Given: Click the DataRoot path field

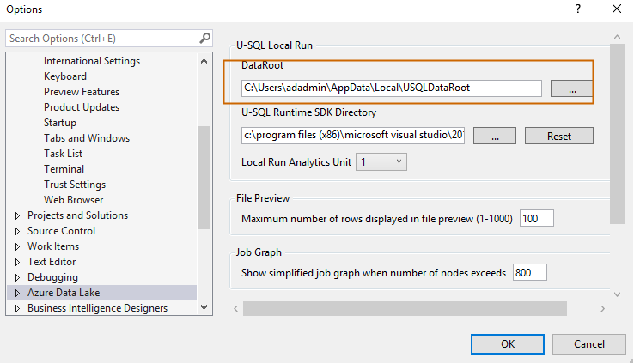Looking at the screenshot, I should (392, 88).
